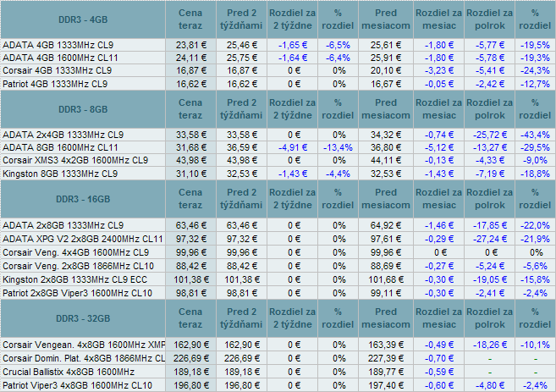The width and height of the screenshot is (556, 392).
Task: Click the -25,72 € half-year difference cell
Action: [x=490, y=135]
